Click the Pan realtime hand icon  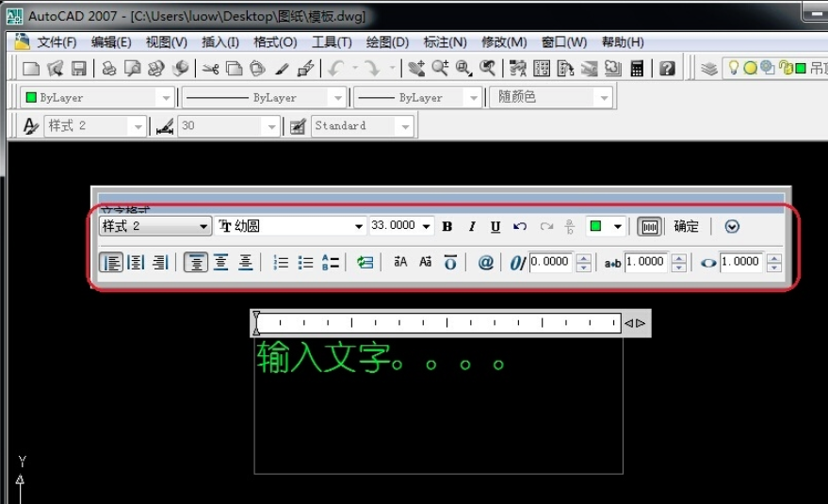tap(416, 68)
